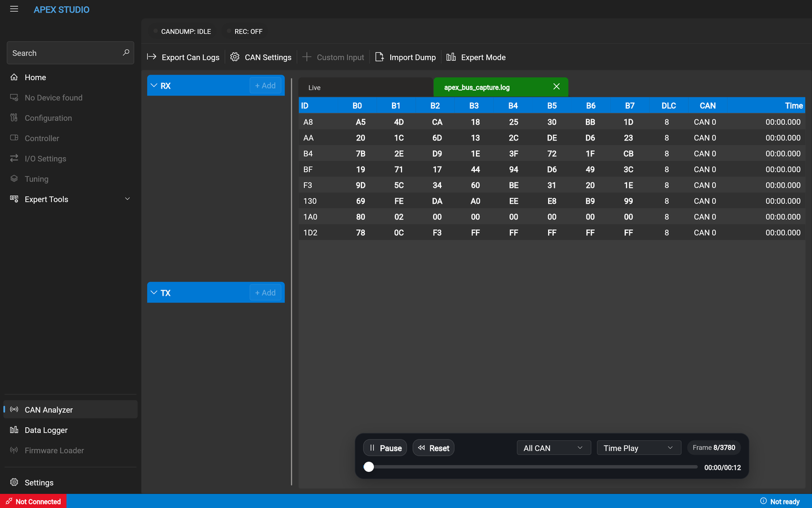Click the search magnifier icon

(x=126, y=52)
